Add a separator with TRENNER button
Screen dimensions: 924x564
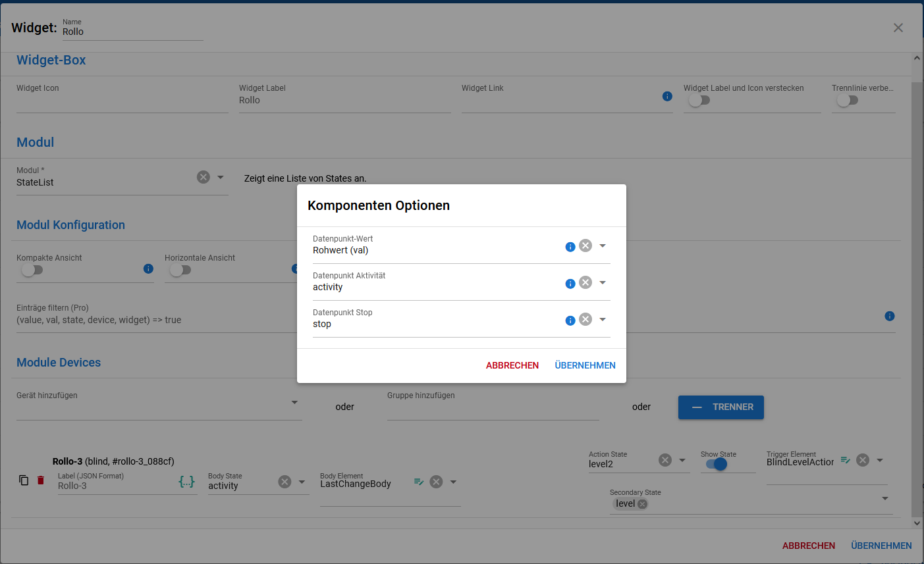point(721,407)
